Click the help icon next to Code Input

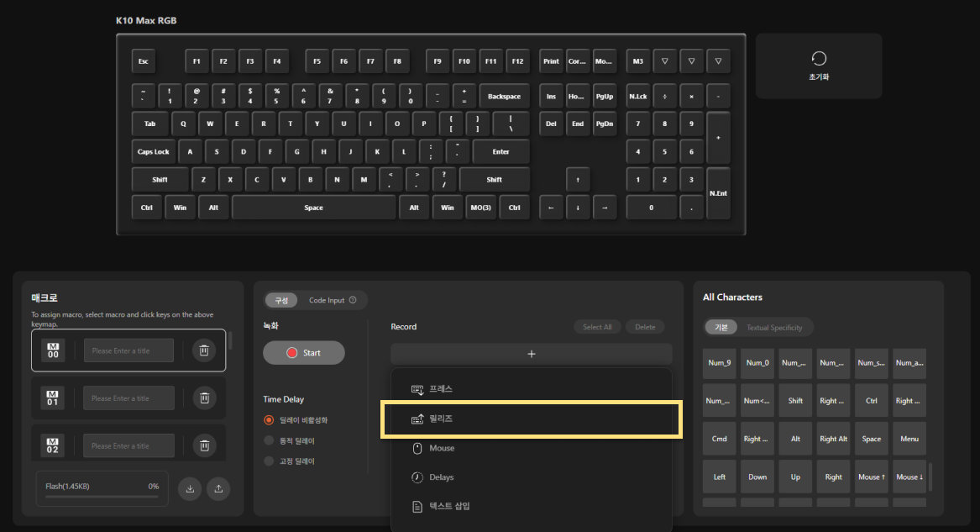pyautogui.click(x=353, y=300)
